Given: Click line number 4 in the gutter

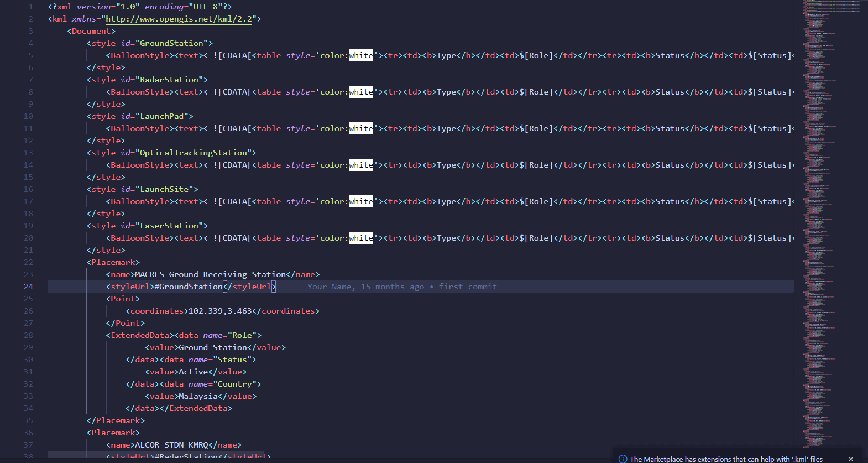Looking at the screenshot, I should pos(30,43).
